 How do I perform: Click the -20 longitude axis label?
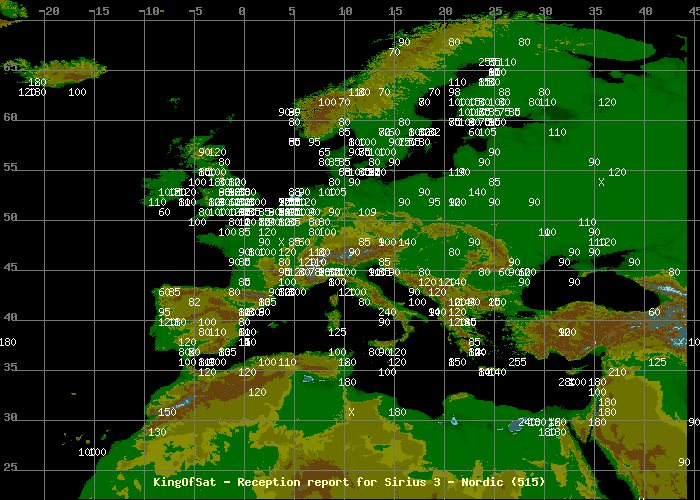coord(47,10)
